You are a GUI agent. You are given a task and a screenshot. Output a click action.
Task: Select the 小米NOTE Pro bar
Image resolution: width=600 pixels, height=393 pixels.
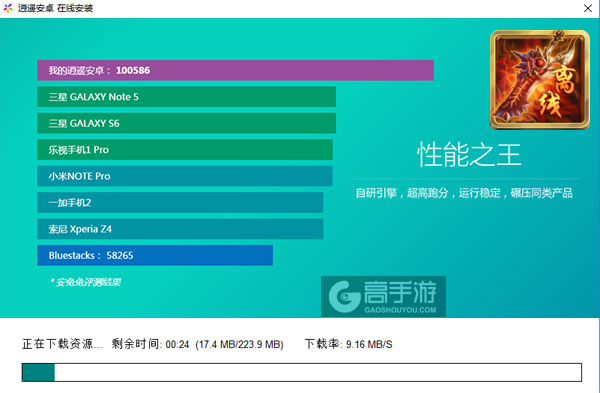click(185, 176)
